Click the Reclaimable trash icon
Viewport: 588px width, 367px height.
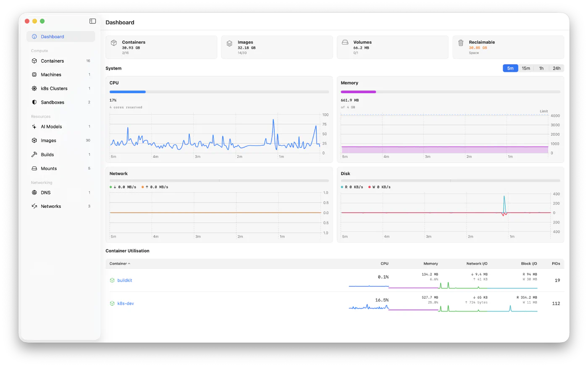tap(461, 43)
